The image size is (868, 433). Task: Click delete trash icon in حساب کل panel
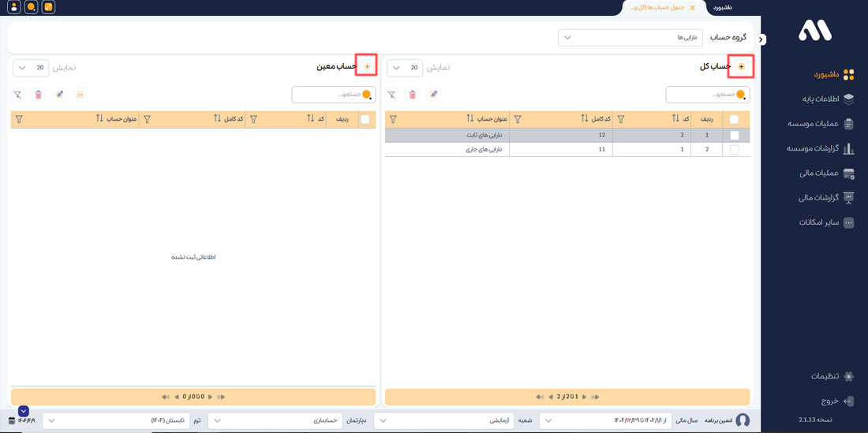[x=412, y=95]
